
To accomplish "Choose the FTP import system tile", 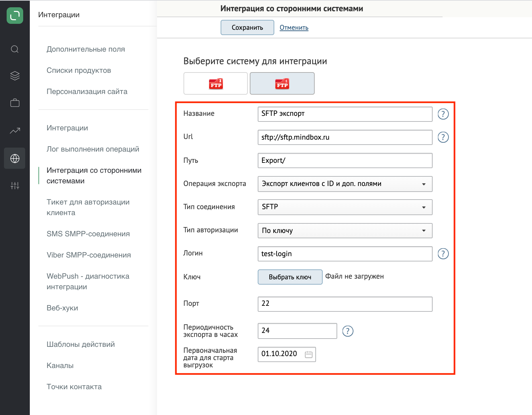I will click(216, 83).
